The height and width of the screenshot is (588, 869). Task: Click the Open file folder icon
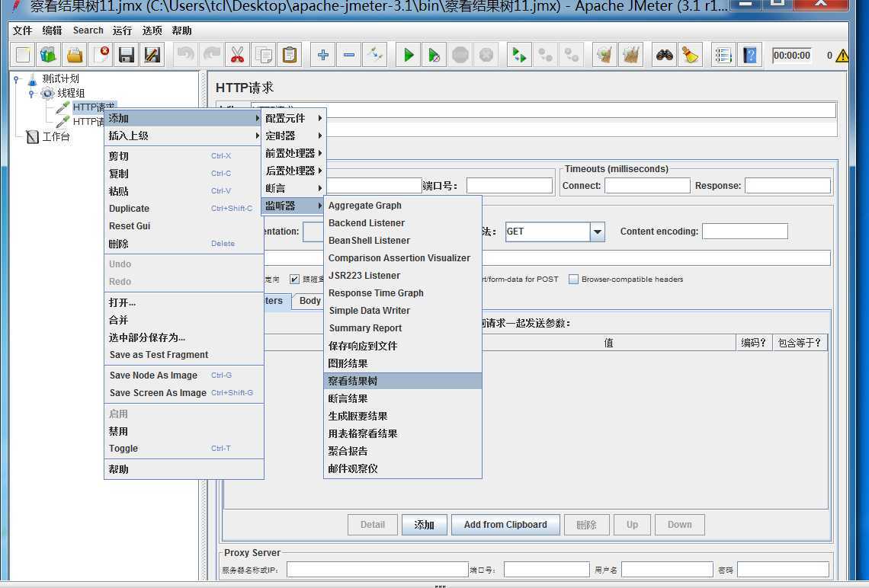click(74, 55)
